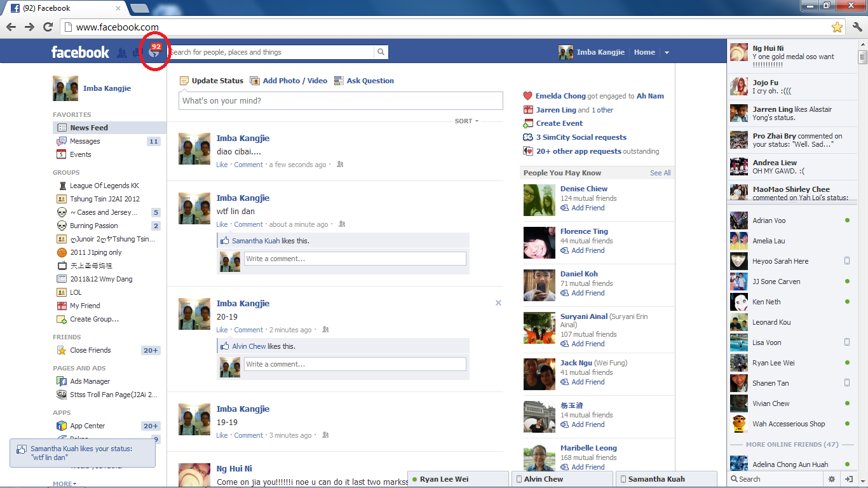Open account dropdown arrow next to Home
Viewport: 868px width, 488px height.
[x=667, y=53]
